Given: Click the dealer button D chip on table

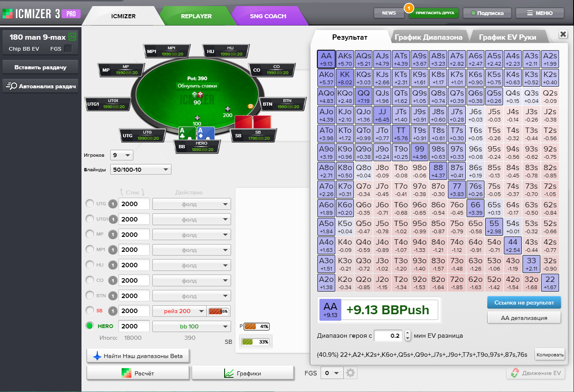Looking at the screenshot, I should tap(251, 106).
